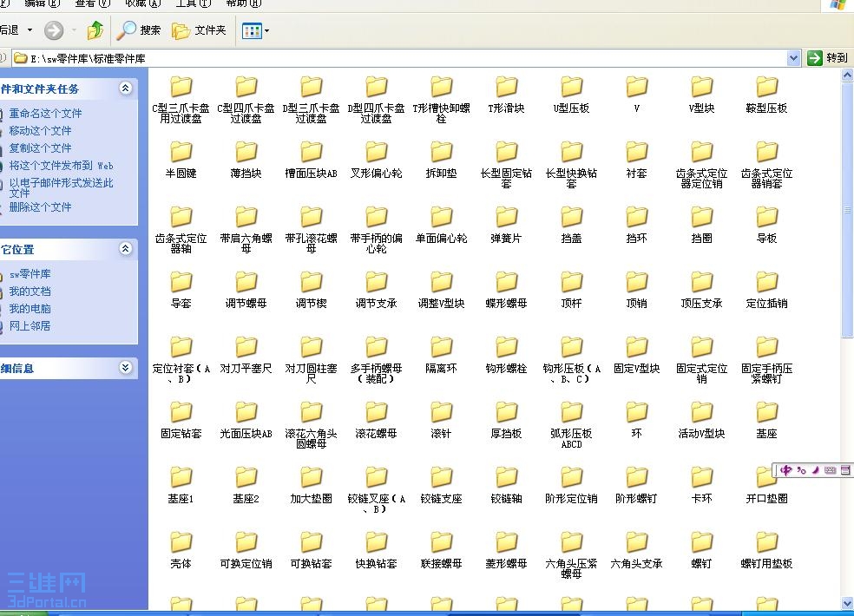Select the 弹簧片 folder

(x=507, y=225)
